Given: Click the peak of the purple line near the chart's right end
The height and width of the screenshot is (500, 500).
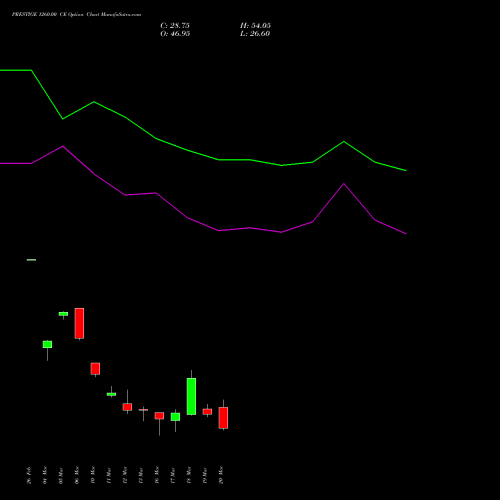Looking at the screenshot, I should click(x=344, y=184).
